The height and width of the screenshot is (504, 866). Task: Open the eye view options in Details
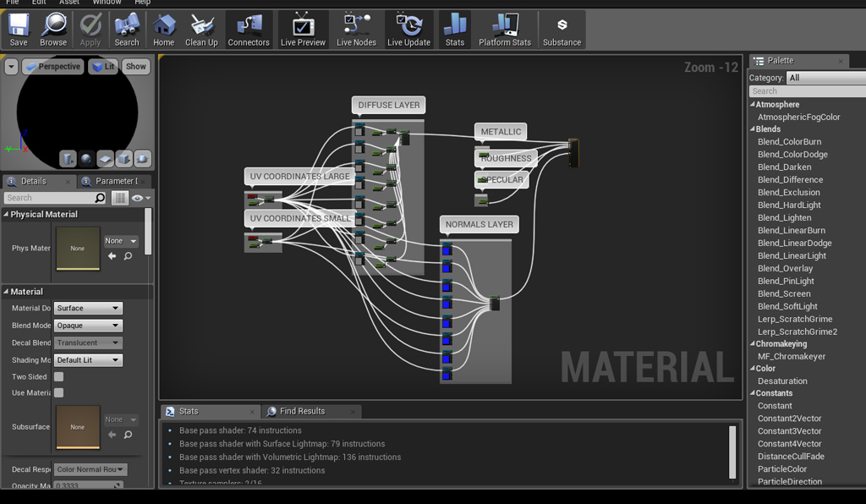[x=140, y=198]
